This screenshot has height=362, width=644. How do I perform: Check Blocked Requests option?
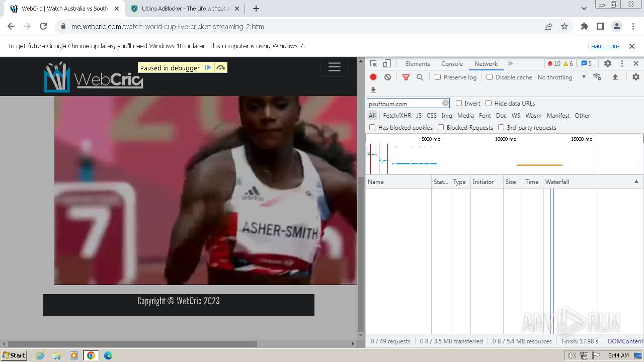click(x=441, y=127)
